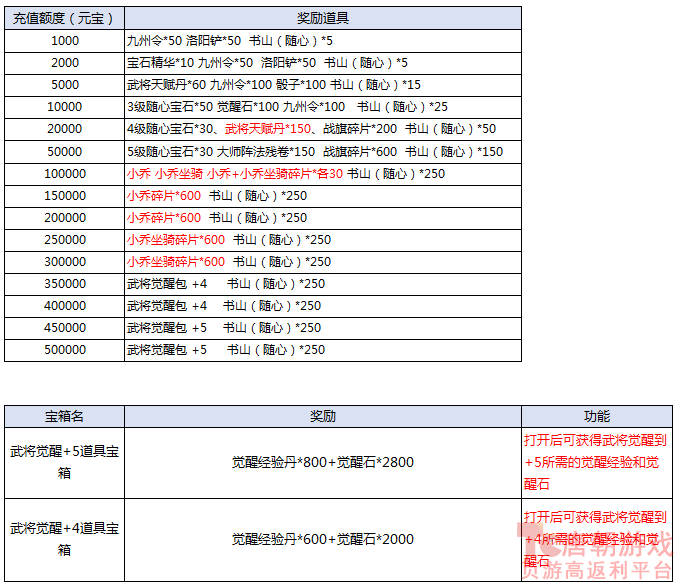Select the 400000 recharge amount cell
This screenshot has height=586, width=679.
click(x=64, y=307)
